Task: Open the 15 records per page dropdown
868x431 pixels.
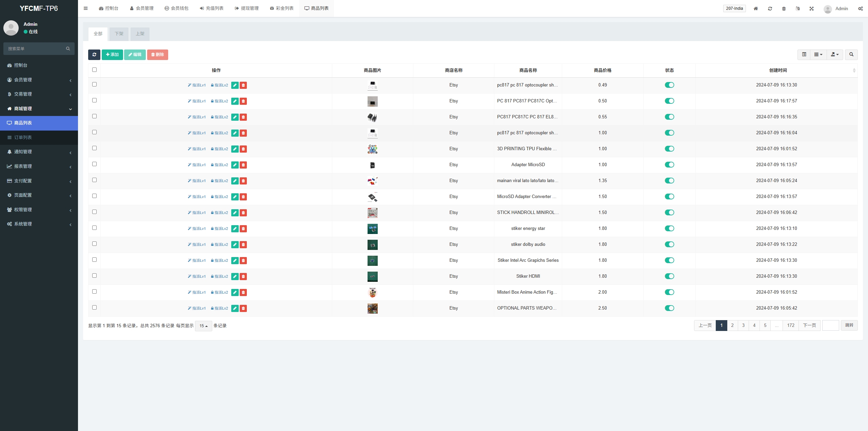Action: point(203,326)
